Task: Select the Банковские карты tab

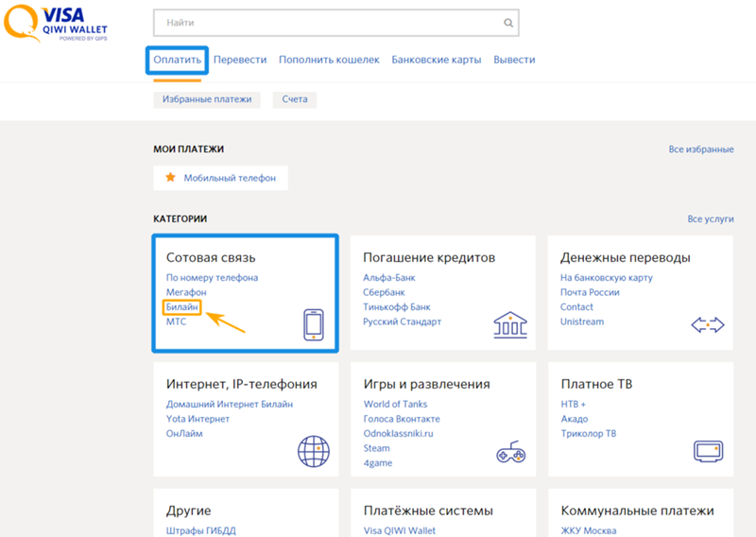Action: [x=437, y=60]
